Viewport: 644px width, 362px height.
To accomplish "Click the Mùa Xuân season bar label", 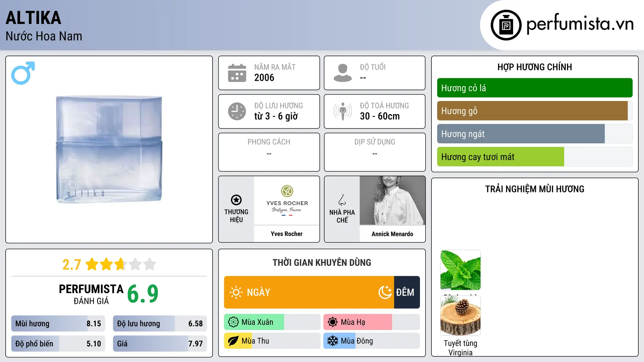I will tap(257, 322).
